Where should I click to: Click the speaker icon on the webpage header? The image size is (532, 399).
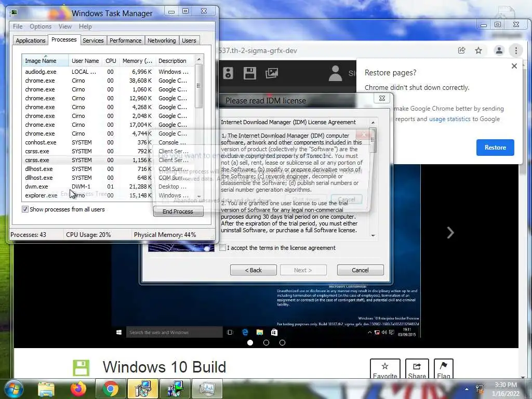(x=228, y=73)
